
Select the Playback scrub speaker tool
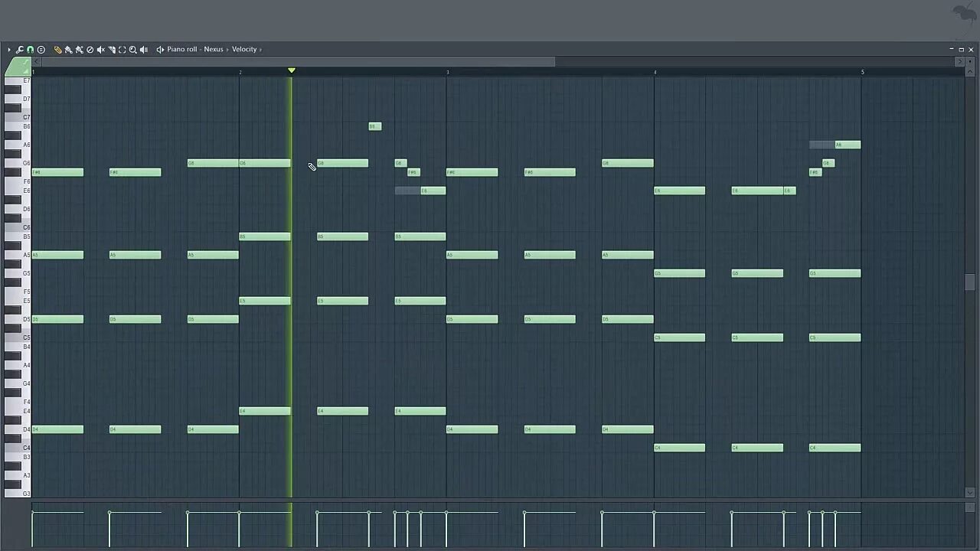point(143,50)
